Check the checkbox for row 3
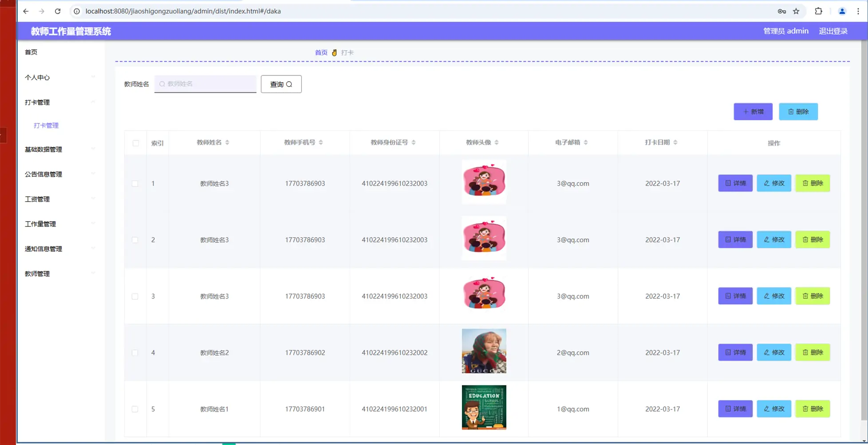The image size is (868, 445). (x=135, y=296)
